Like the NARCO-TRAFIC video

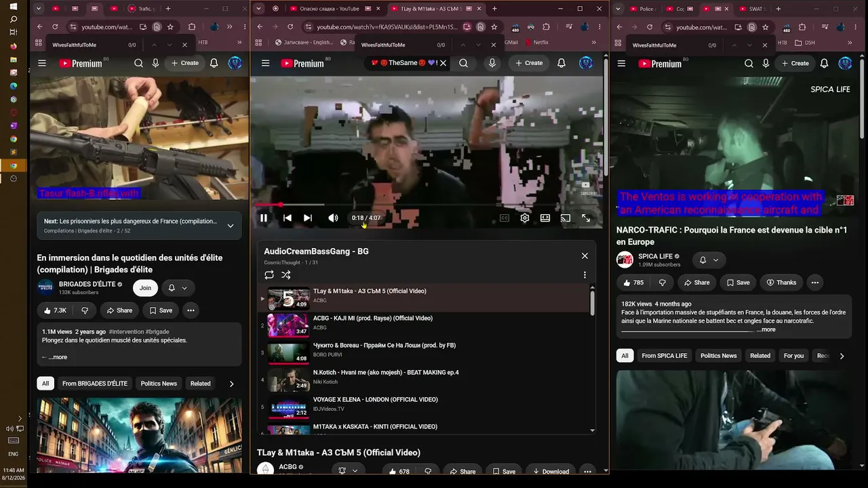632,283
